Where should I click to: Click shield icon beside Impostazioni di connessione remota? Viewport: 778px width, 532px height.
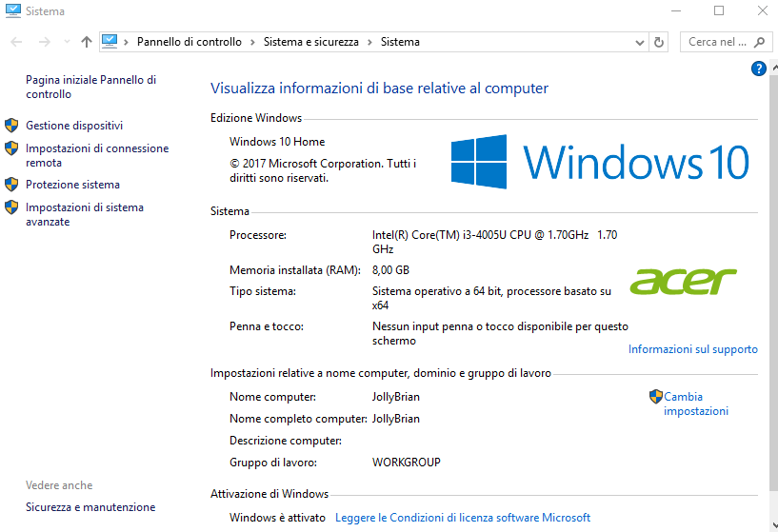[x=11, y=148]
